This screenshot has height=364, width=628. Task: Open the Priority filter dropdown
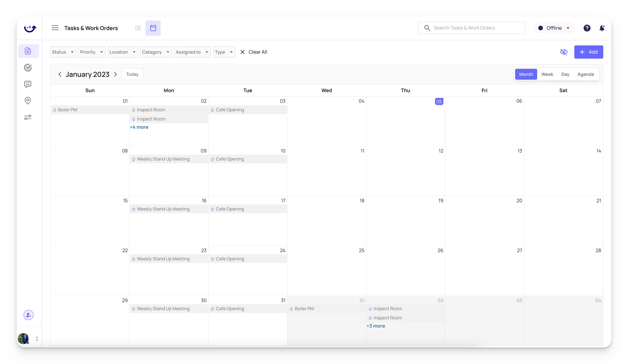click(92, 52)
